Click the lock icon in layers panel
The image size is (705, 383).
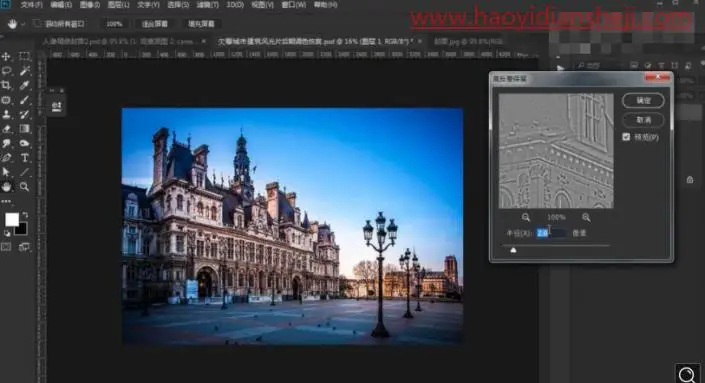tap(690, 180)
